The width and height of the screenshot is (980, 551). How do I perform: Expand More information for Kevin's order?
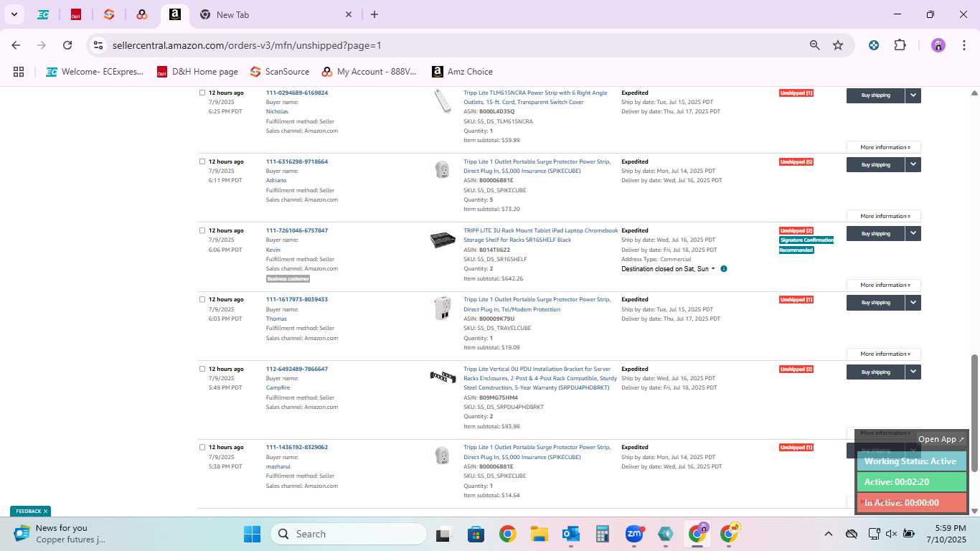[x=884, y=285]
